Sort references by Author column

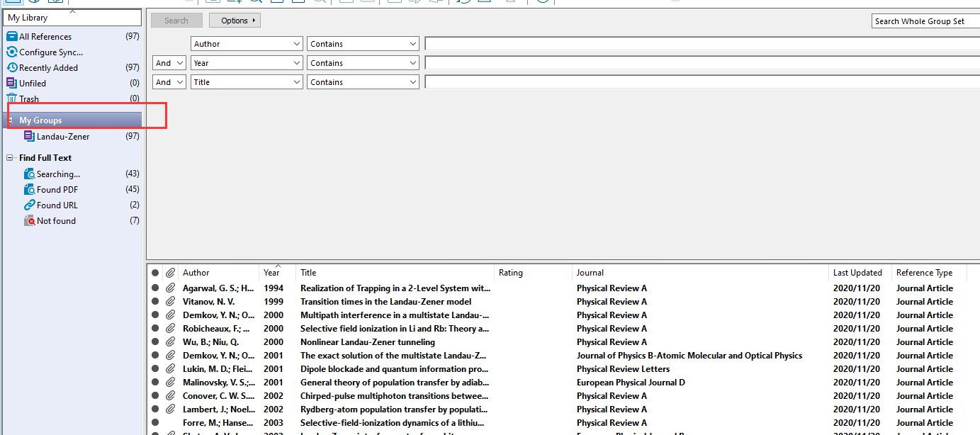coord(219,273)
